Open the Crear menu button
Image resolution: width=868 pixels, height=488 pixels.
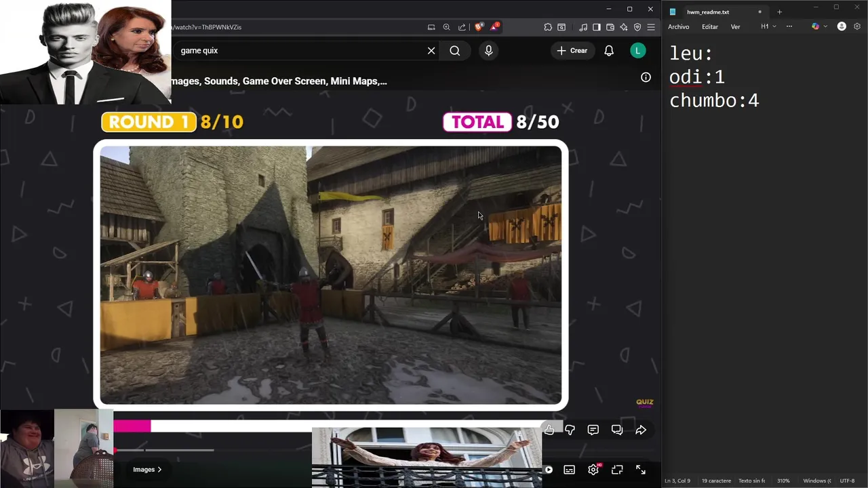click(572, 51)
